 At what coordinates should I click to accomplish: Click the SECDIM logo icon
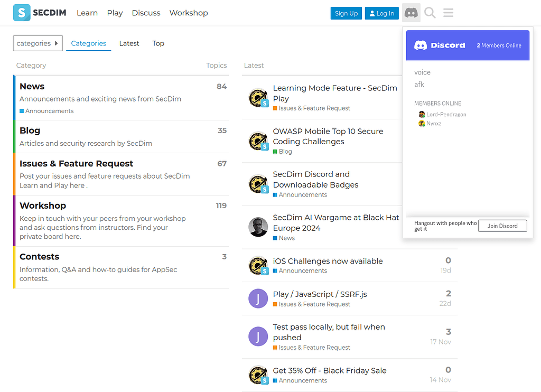(x=22, y=13)
